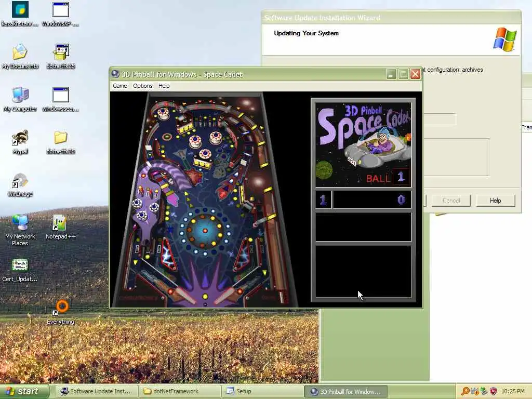
Task: Select the Mypal browser shortcut
Action: click(20, 142)
